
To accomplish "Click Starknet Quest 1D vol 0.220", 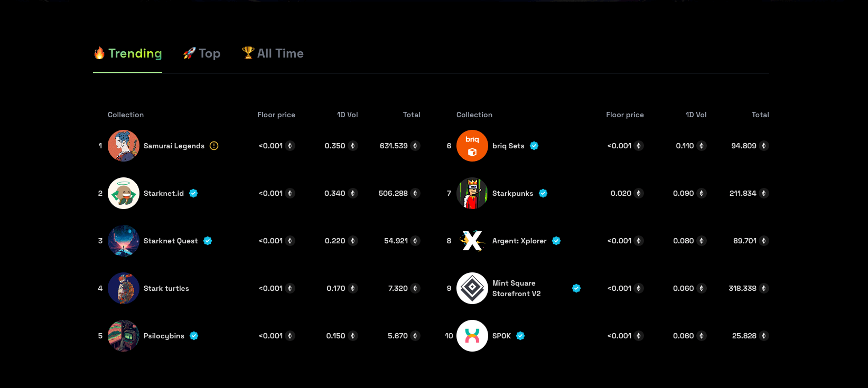I will point(335,241).
